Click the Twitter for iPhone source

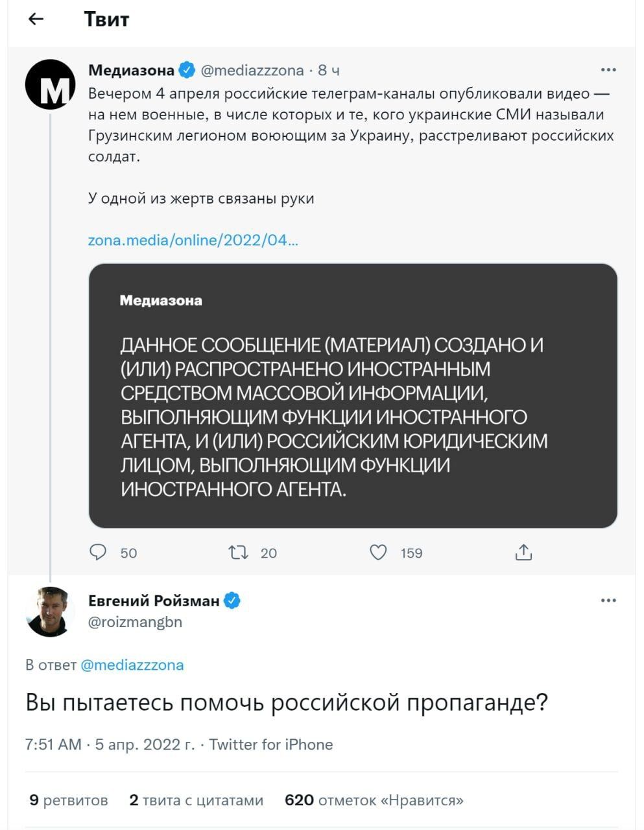271,744
